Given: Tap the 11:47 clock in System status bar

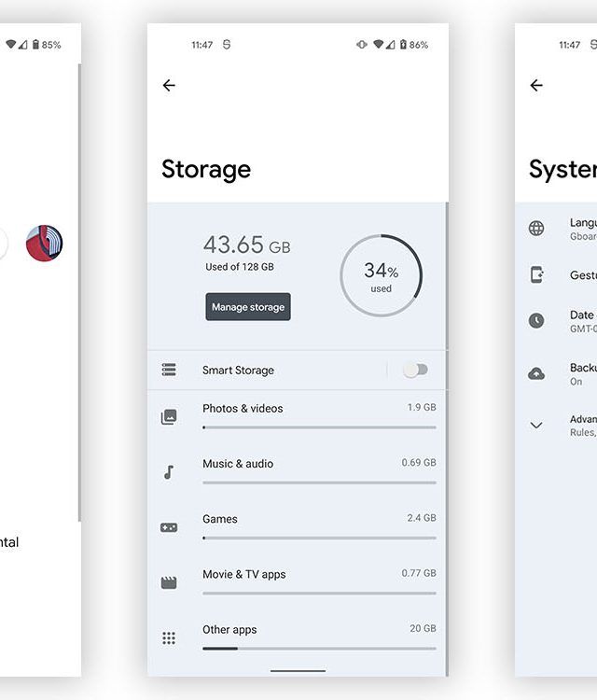Looking at the screenshot, I should click(570, 45).
